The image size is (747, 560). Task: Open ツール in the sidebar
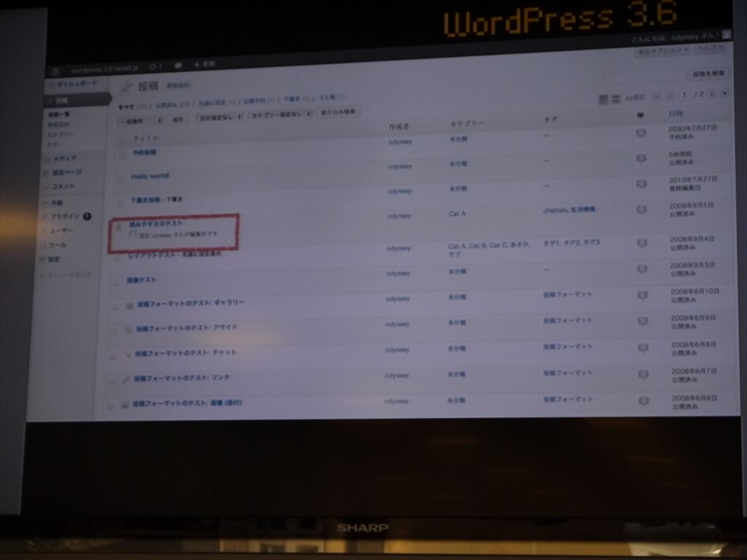58,245
